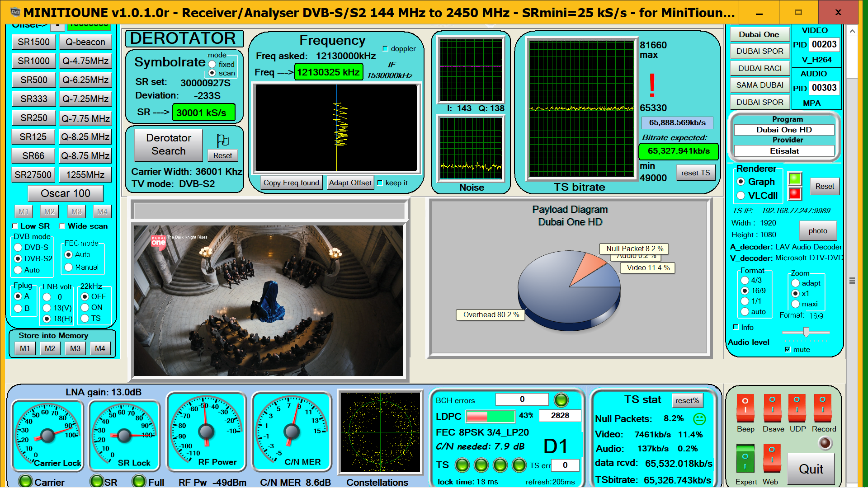Select the SR1500 preset button

(33, 42)
